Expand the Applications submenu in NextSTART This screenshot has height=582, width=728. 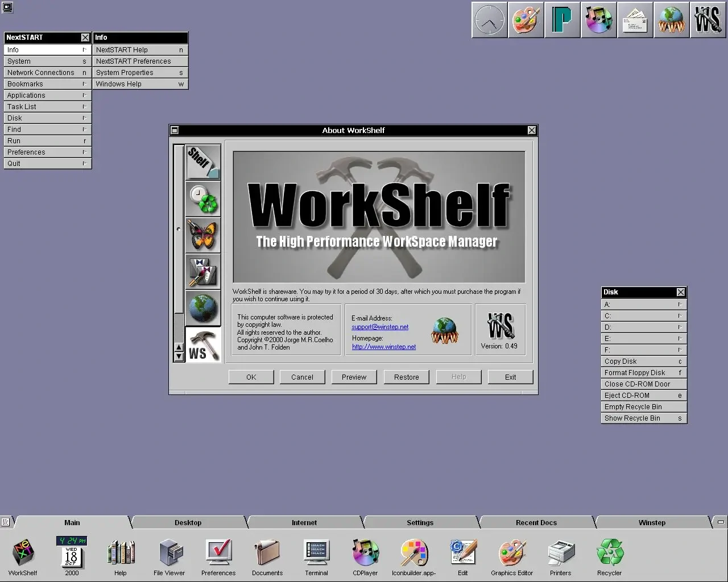pos(47,95)
